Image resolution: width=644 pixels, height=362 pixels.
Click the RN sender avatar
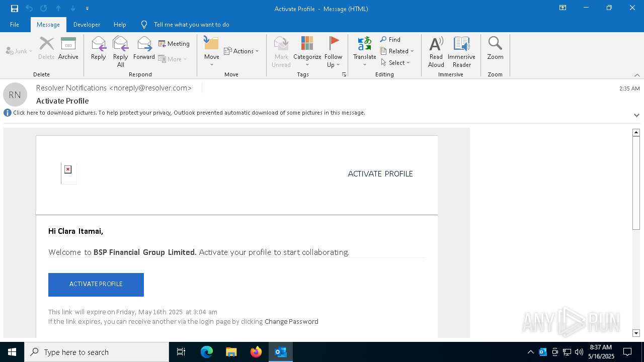[15, 95]
